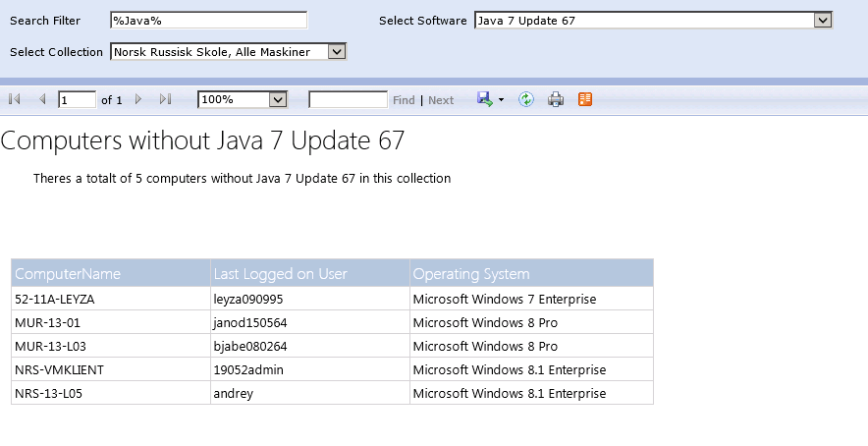Print the report
This screenshot has height=446, width=868.
(x=556, y=100)
